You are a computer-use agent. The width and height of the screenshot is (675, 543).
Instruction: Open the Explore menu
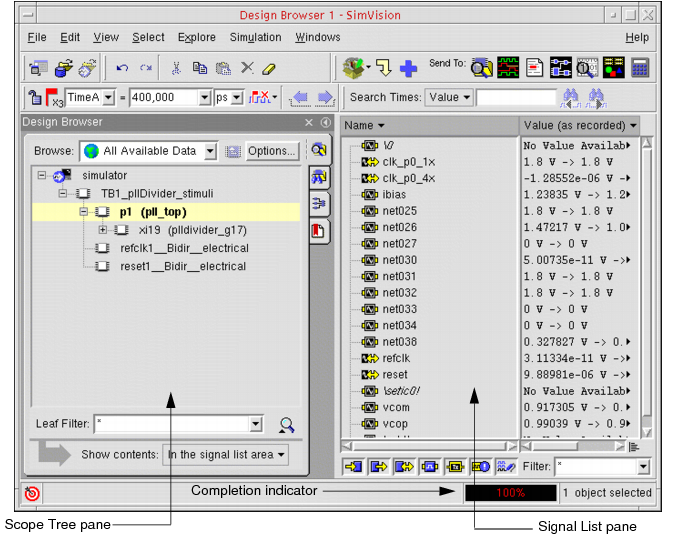196,37
